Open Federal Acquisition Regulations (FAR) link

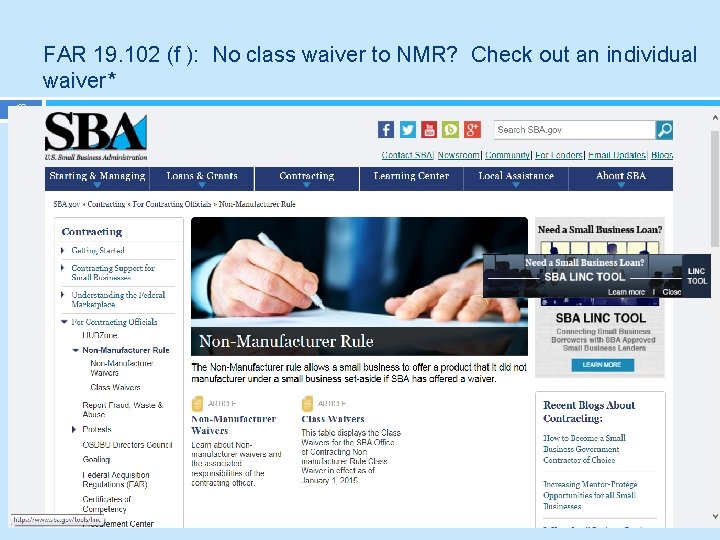tap(116, 479)
